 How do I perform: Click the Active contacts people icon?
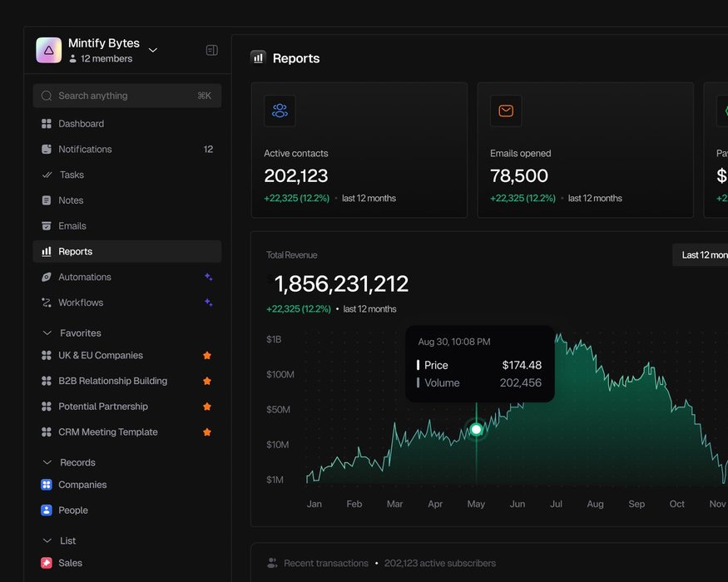280,111
